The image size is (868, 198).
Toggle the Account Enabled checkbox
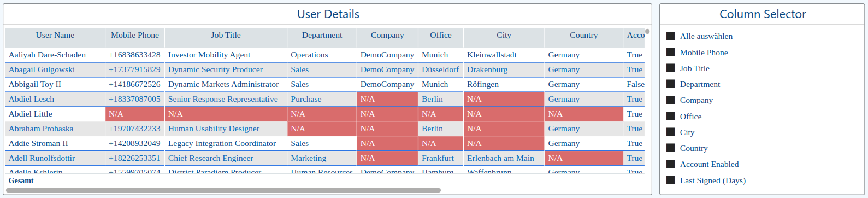(x=670, y=164)
